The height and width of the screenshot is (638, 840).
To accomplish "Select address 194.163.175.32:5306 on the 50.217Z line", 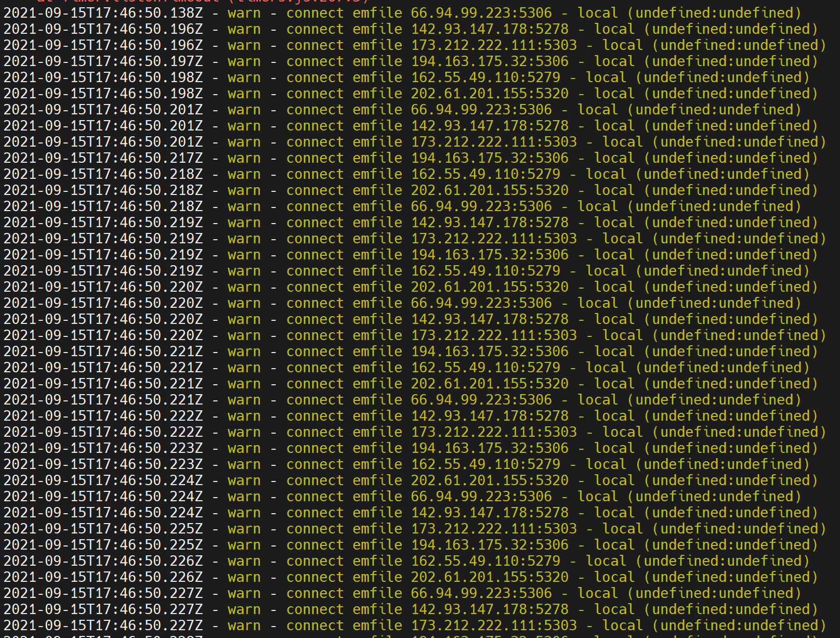I will click(x=490, y=158).
